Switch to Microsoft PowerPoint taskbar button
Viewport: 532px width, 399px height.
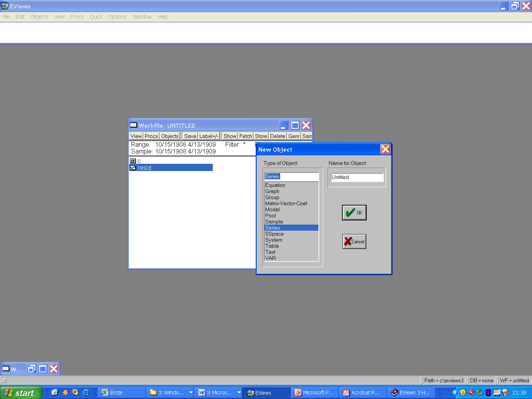pyautogui.click(x=315, y=393)
